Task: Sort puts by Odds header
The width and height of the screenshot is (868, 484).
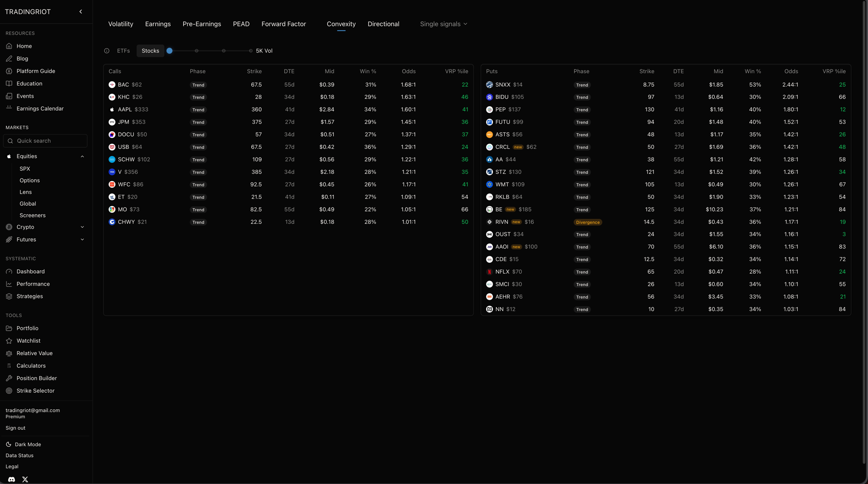Action: (x=791, y=72)
